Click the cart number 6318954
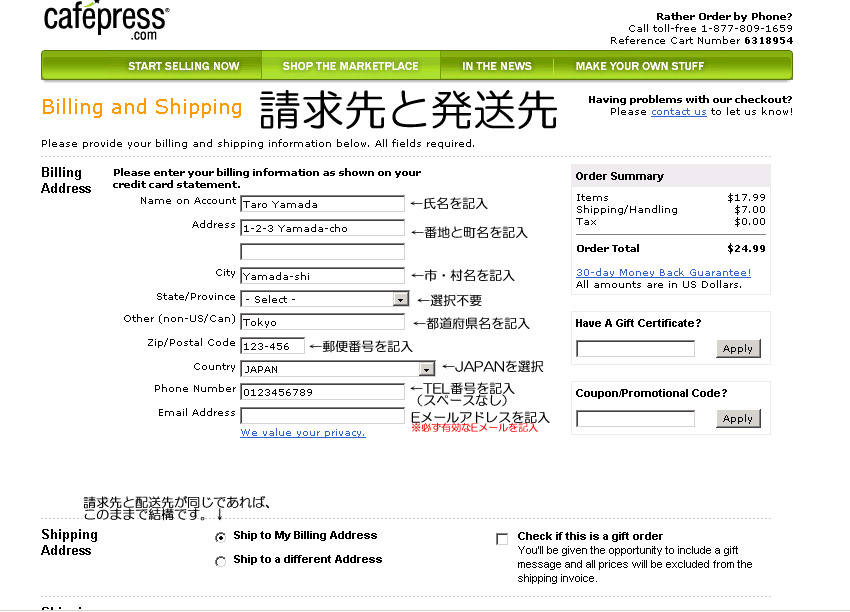The height and width of the screenshot is (612, 850). pyautogui.click(x=769, y=41)
